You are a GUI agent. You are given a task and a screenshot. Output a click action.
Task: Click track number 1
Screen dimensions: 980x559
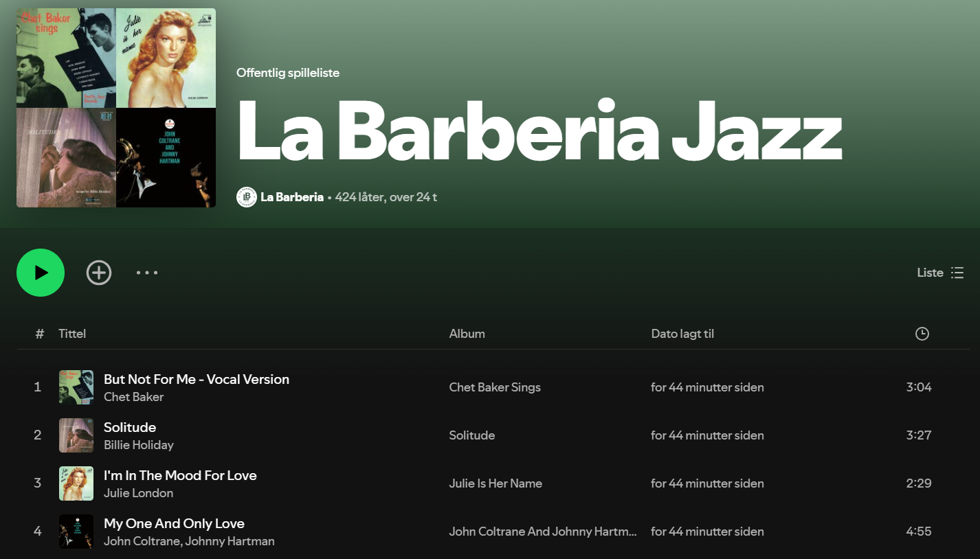[38, 387]
